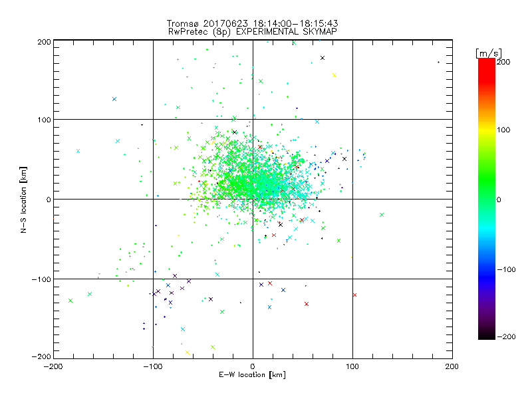Pick the black bottom region of the color bar
This screenshot has width=532, height=399.
[x=487, y=334]
